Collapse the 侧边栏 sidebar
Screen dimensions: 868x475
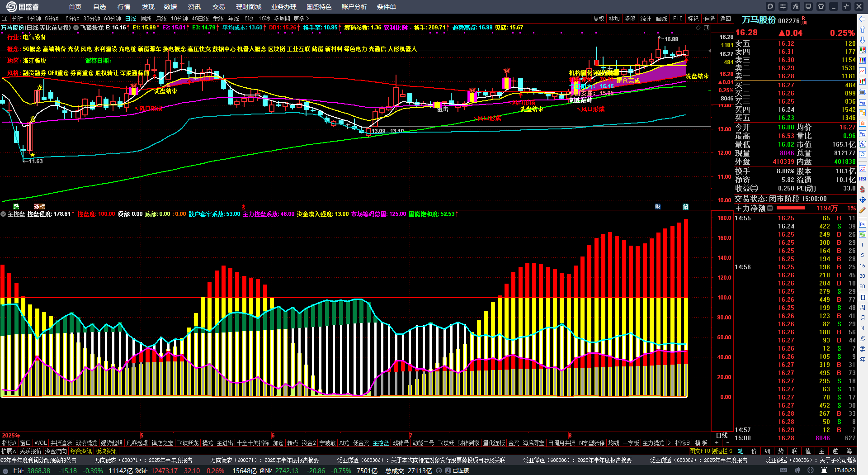coord(722,451)
